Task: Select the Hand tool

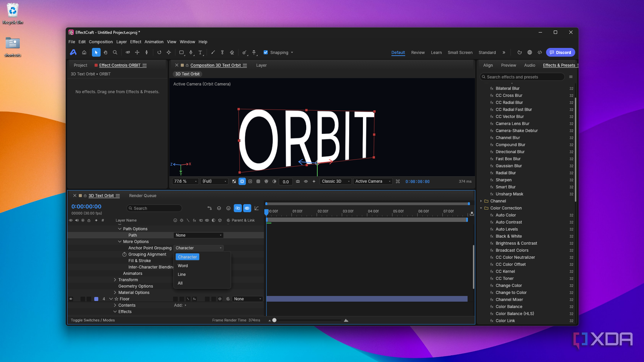Action: [x=105, y=52]
